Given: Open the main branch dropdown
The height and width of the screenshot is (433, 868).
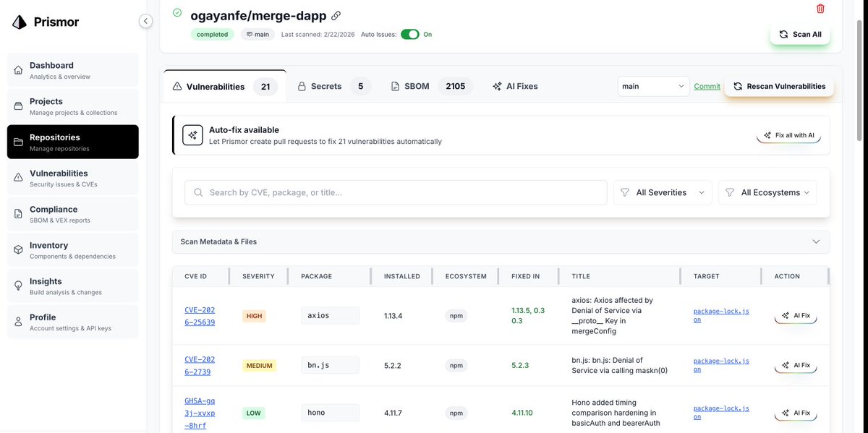Looking at the screenshot, I should tap(653, 86).
